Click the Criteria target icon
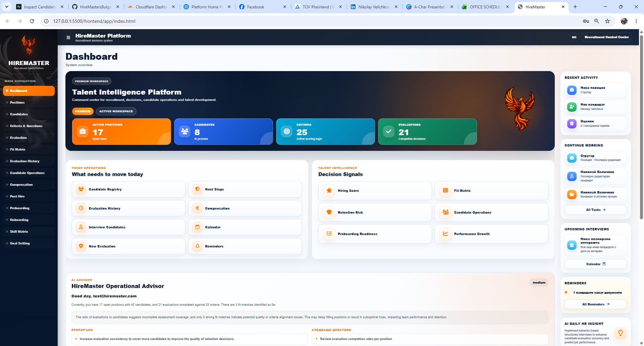Screen dimensions: 644x346 tap(287, 131)
